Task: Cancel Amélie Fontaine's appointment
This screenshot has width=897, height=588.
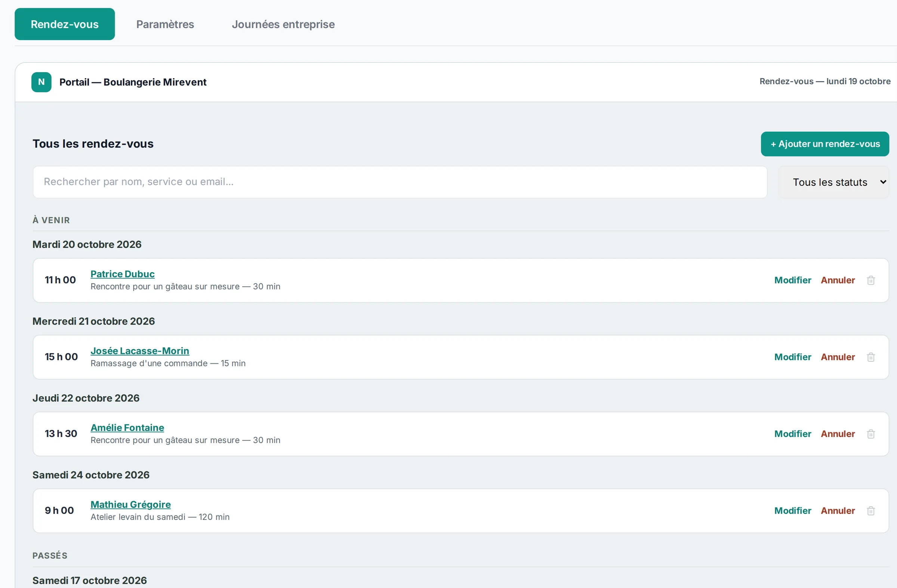Action: click(x=838, y=434)
